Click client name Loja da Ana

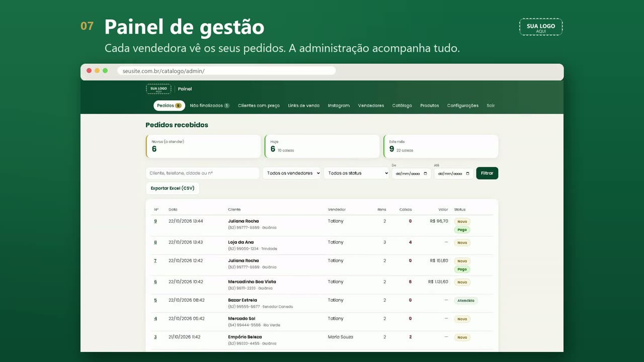click(241, 242)
